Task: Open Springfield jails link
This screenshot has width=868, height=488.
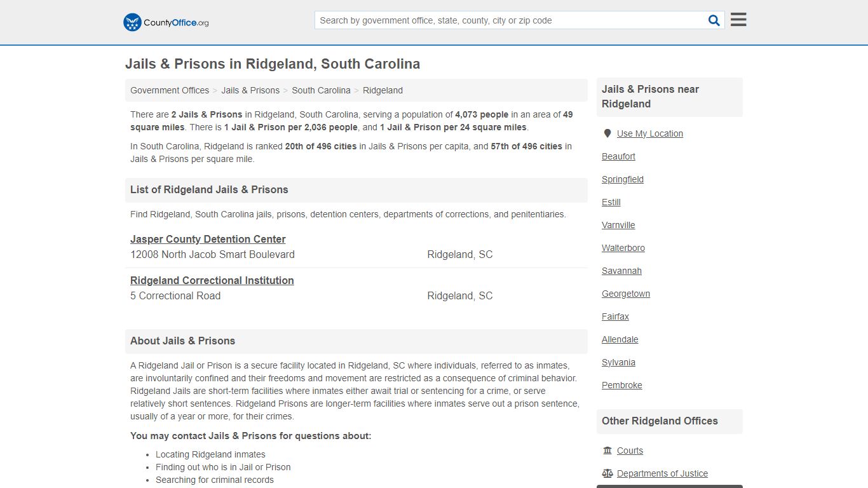Action: 623,179
